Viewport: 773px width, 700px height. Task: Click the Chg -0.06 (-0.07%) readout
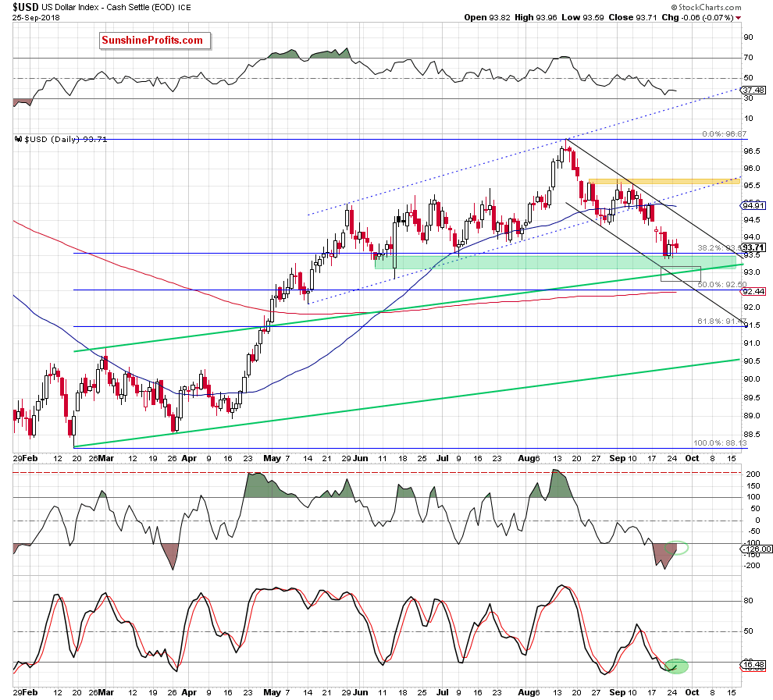697,17
